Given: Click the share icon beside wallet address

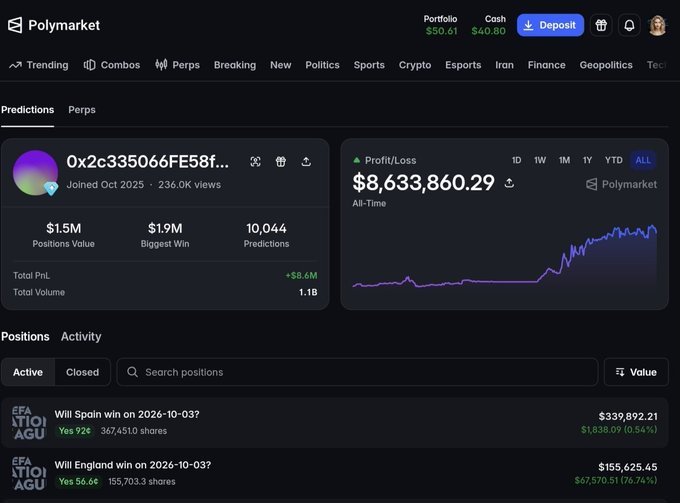Looking at the screenshot, I should click(306, 162).
